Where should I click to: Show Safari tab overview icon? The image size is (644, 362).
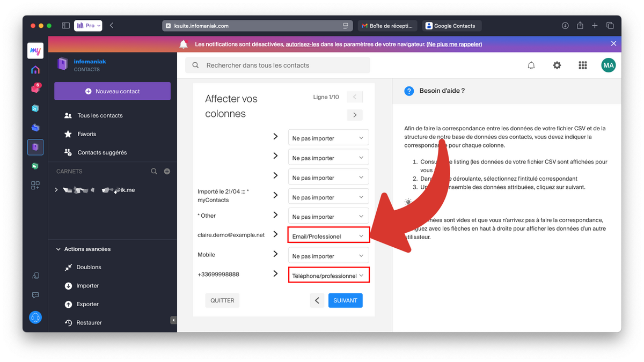click(x=610, y=25)
